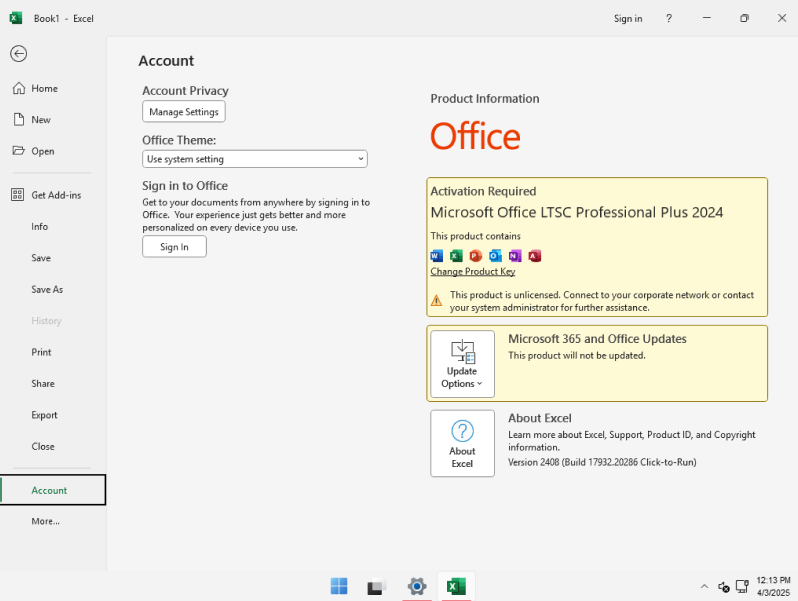Click the Get Add-ins grid icon

pos(18,194)
